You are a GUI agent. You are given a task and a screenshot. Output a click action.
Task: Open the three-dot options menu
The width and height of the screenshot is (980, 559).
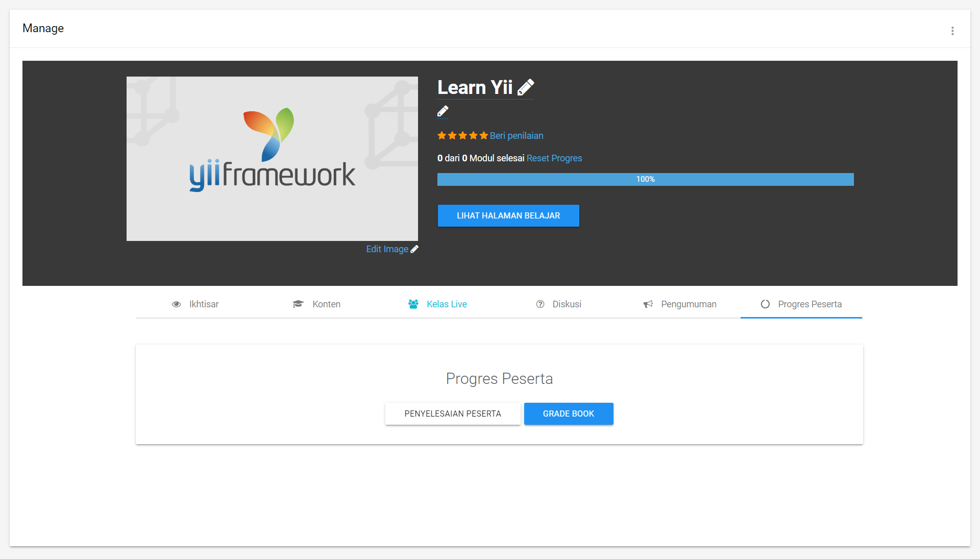(952, 31)
